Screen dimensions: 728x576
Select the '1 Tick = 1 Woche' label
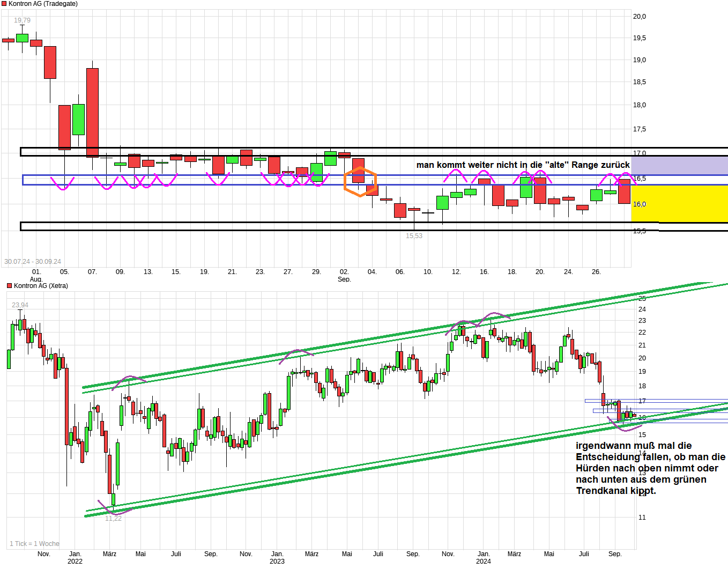(34, 544)
